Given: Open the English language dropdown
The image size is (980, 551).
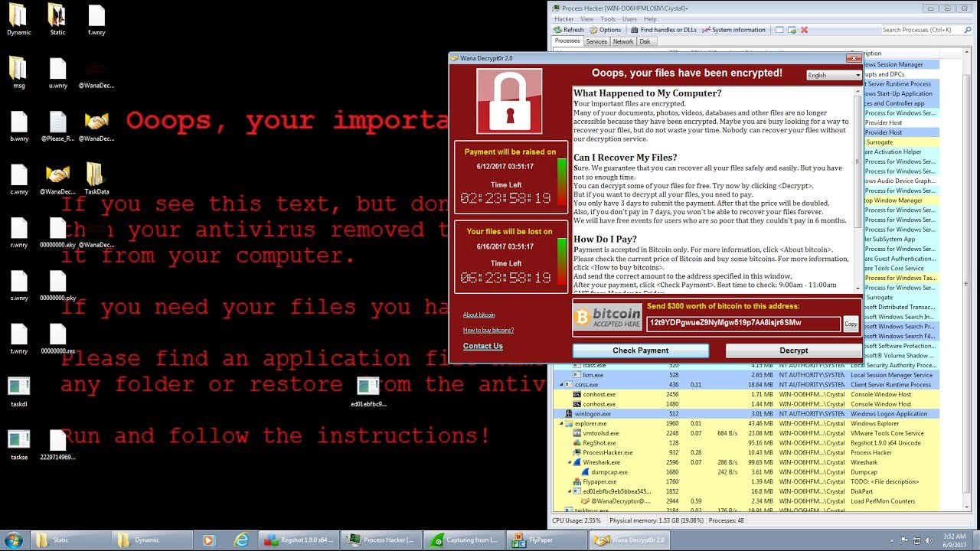Looking at the screenshot, I should click(834, 75).
